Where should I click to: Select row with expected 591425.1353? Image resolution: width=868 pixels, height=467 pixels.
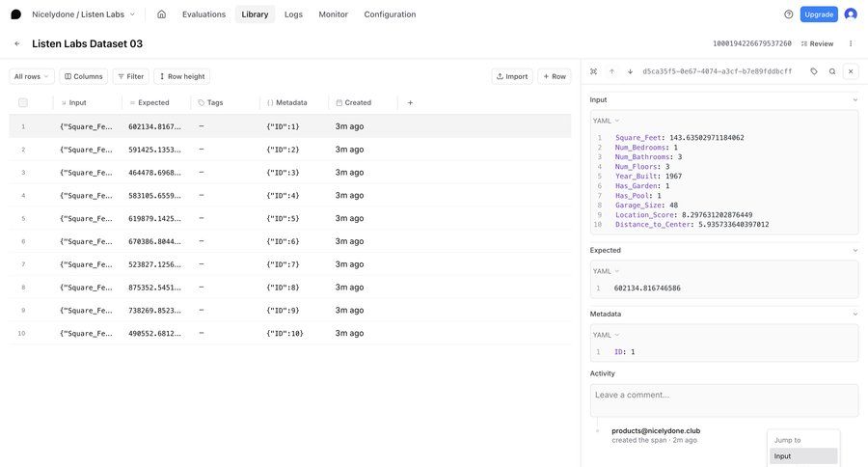tap(290, 150)
